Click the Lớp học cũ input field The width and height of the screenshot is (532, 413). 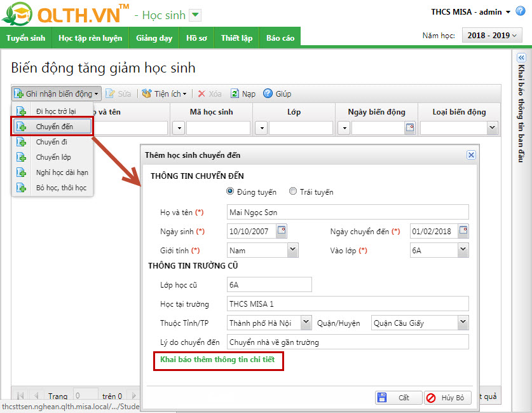pos(269,284)
